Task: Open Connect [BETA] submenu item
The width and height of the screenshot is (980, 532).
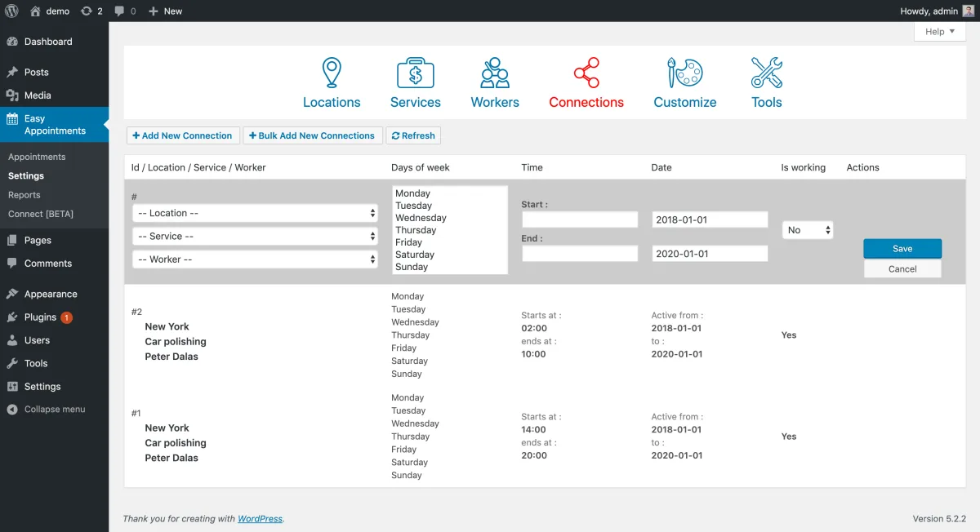Action: [x=41, y=214]
